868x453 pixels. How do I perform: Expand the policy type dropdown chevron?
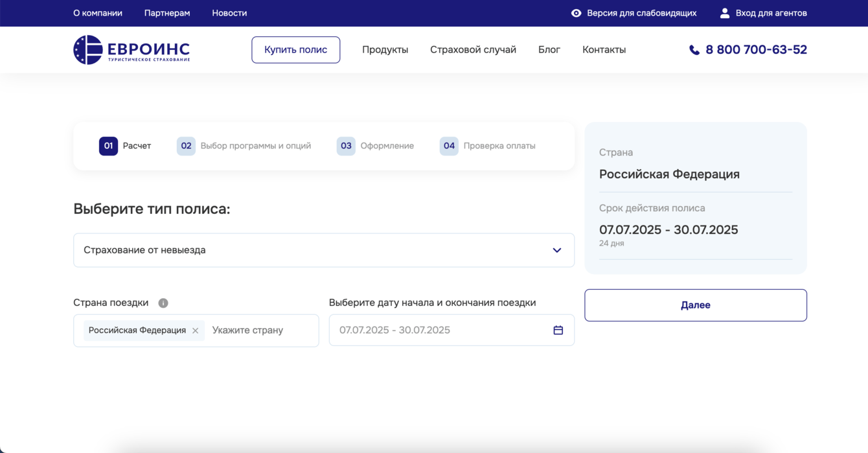tap(556, 250)
